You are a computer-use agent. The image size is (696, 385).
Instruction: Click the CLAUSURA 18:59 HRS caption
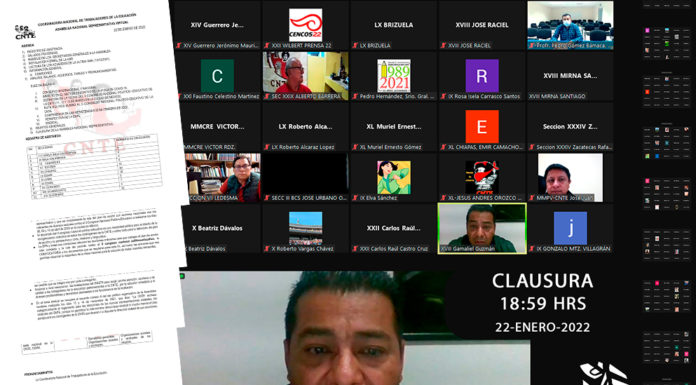pyautogui.click(x=542, y=292)
